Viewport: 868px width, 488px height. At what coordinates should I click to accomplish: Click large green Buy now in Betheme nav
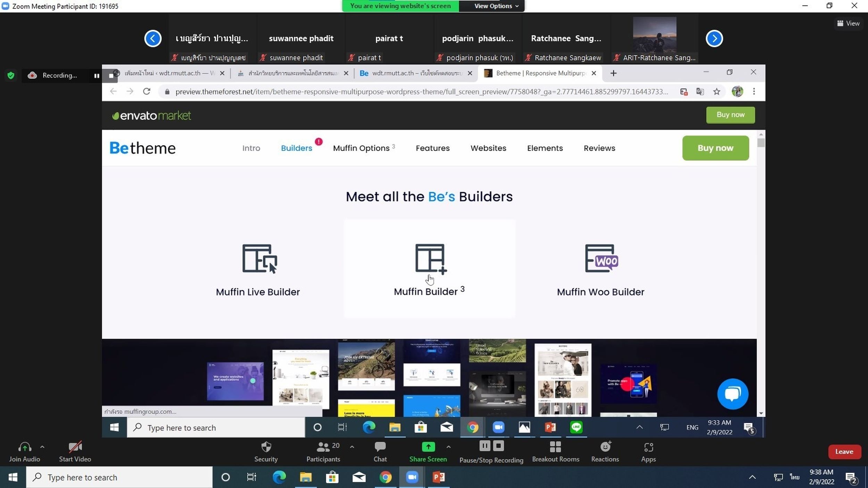(x=716, y=148)
